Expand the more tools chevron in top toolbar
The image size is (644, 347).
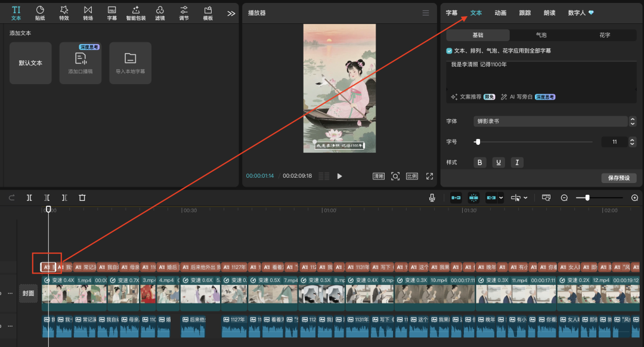point(231,13)
